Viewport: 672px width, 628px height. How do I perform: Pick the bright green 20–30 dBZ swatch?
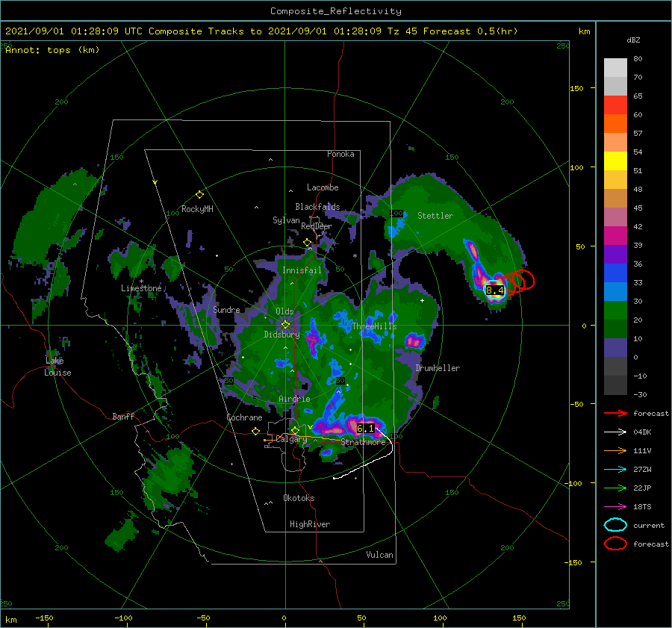tap(615, 310)
